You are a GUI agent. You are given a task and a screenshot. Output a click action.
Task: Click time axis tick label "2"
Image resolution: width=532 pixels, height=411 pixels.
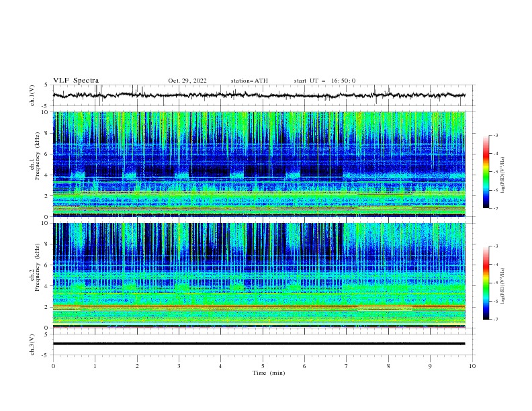(x=137, y=366)
